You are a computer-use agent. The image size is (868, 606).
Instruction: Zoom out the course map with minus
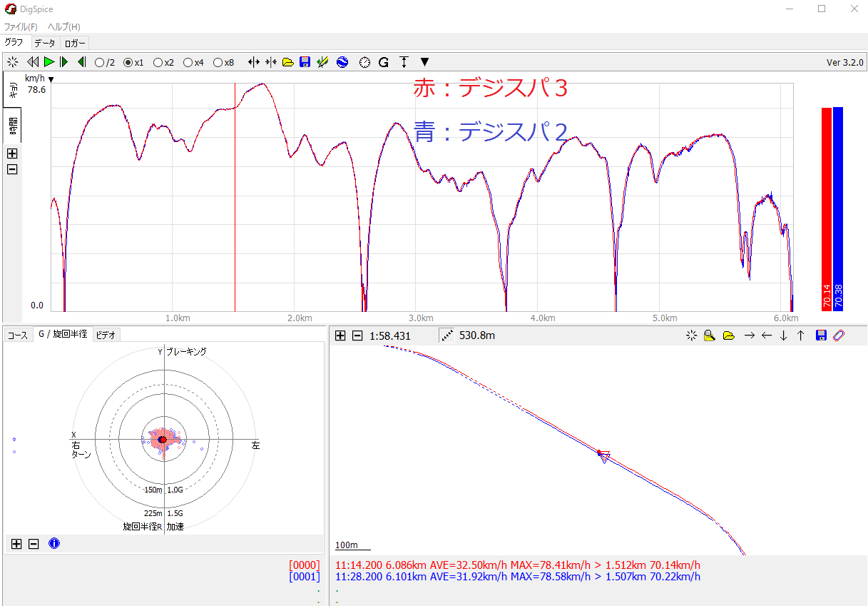click(357, 335)
